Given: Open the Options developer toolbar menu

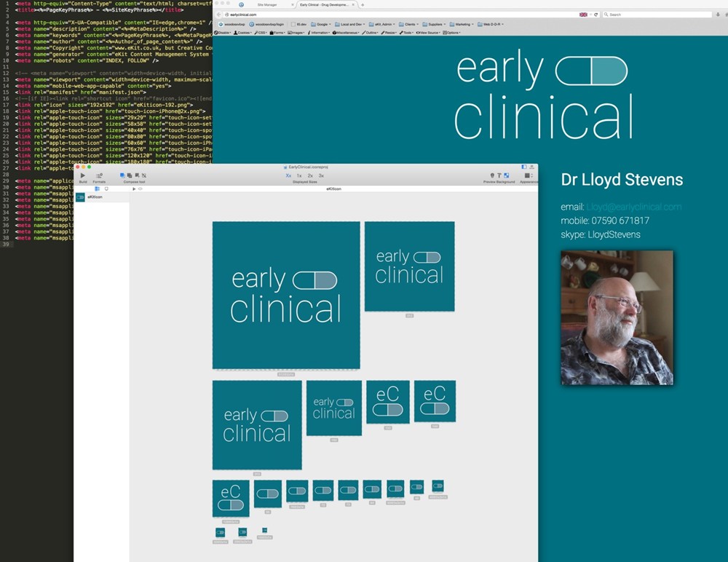Looking at the screenshot, I should click(451, 33).
